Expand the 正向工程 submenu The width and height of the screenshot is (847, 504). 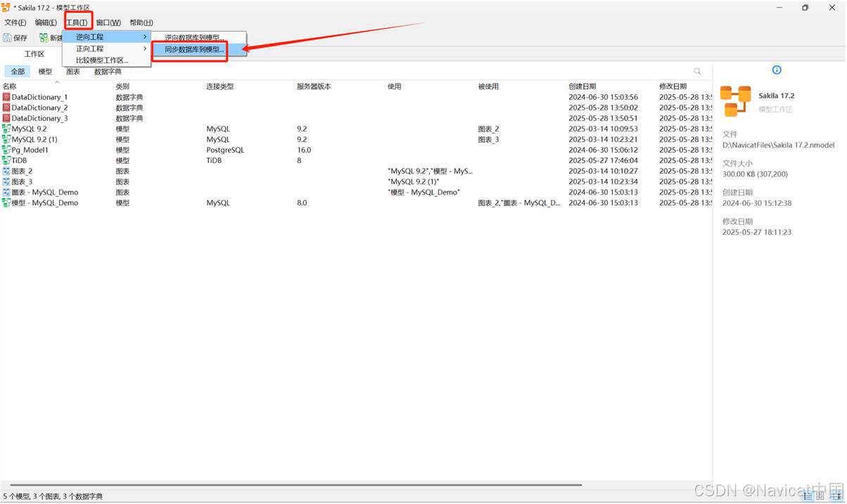pos(106,49)
